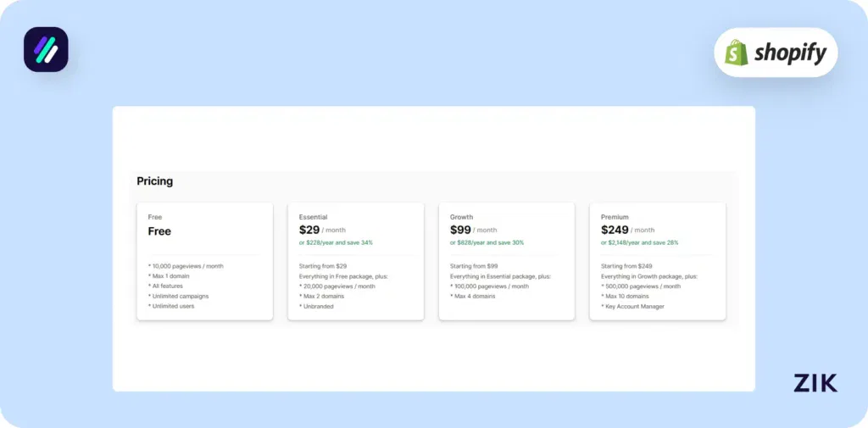Viewport: 868px width, 428px height.
Task: Click 'Unlimited users' line
Action: click(171, 306)
